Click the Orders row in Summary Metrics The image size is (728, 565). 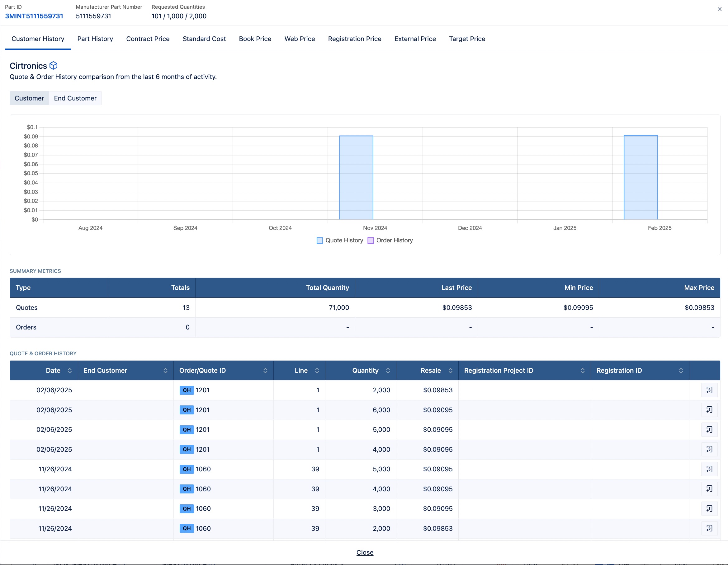click(x=365, y=328)
